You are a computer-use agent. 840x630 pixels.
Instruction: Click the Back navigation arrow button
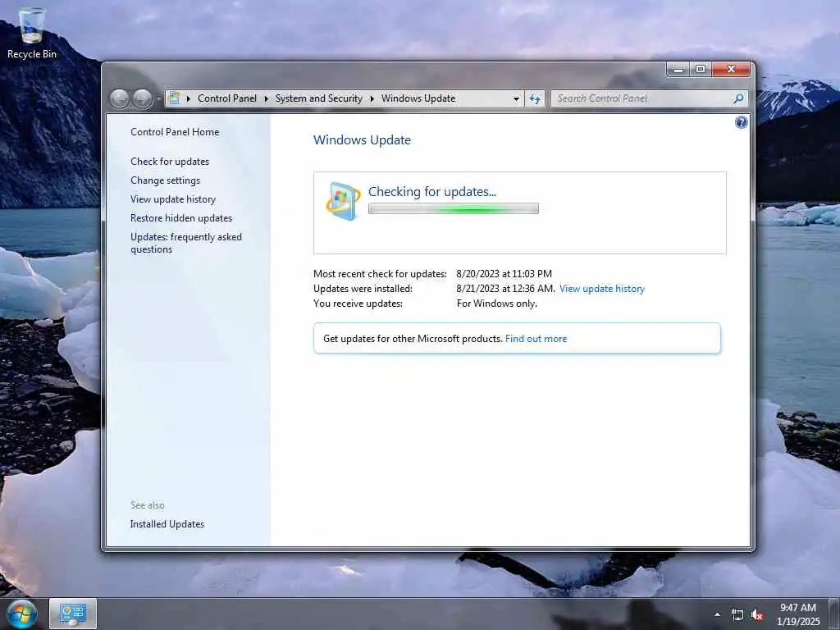120,98
